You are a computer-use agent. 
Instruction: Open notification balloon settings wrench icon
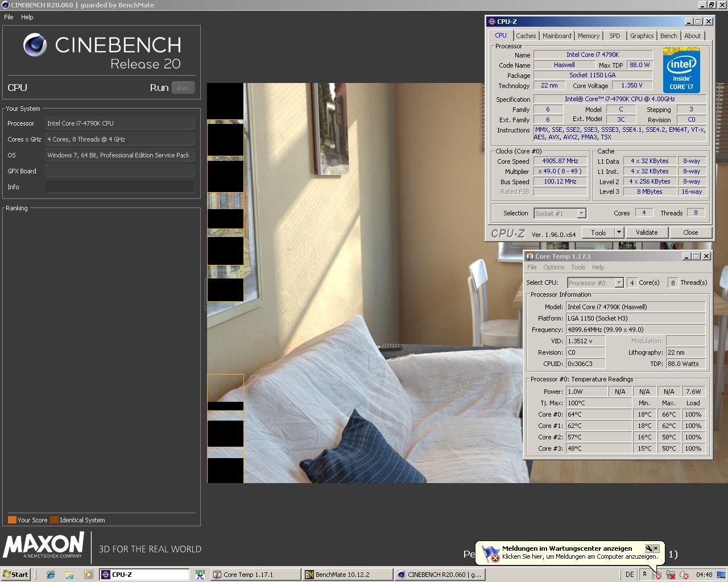click(648, 548)
